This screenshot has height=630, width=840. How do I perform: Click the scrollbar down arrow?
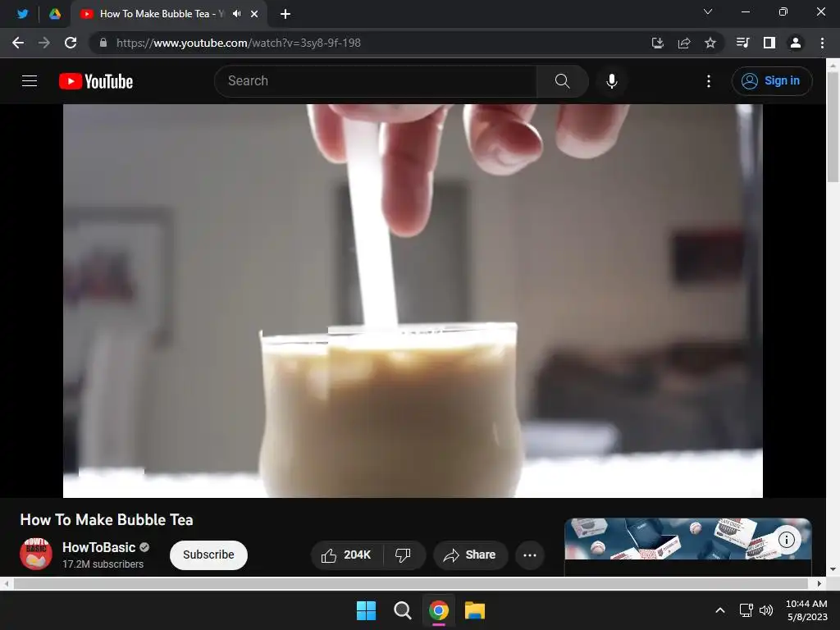pyautogui.click(x=833, y=569)
